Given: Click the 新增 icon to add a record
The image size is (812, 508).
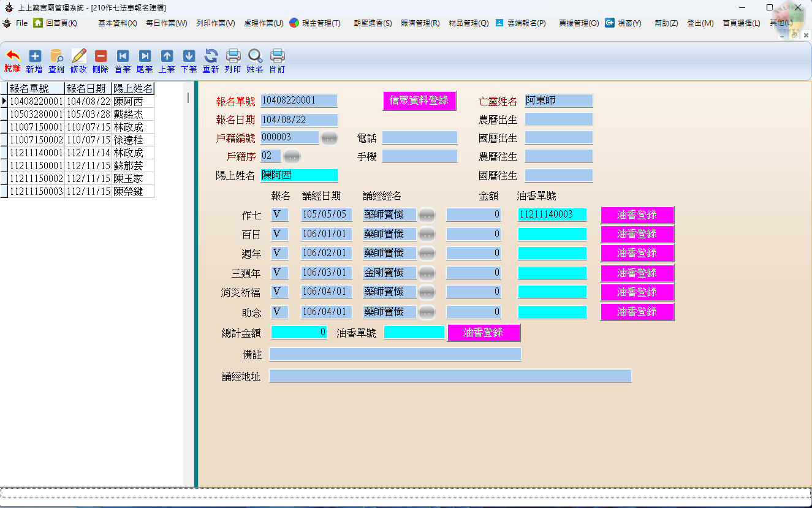Looking at the screenshot, I should click(x=34, y=59).
